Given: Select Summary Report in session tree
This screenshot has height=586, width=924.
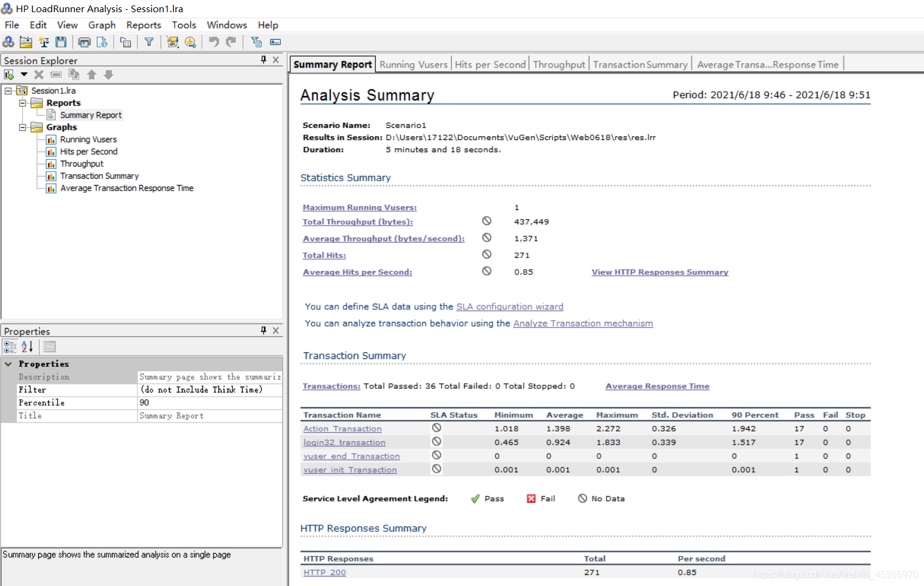Looking at the screenshot, I should tap(91, 115).
